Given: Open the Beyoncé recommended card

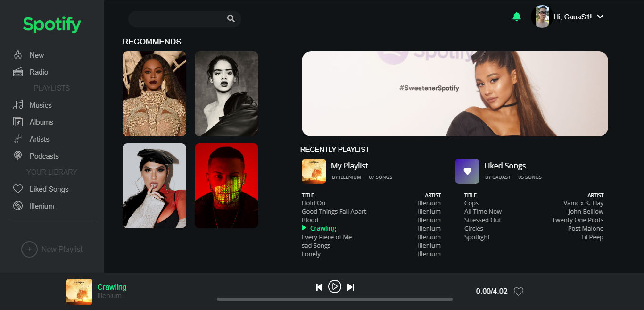Looking at the screenshot, I should point(154,94).
